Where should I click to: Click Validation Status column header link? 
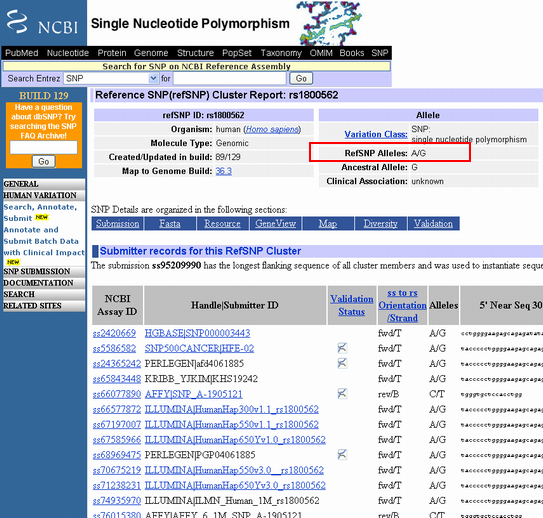click(351, 305)
